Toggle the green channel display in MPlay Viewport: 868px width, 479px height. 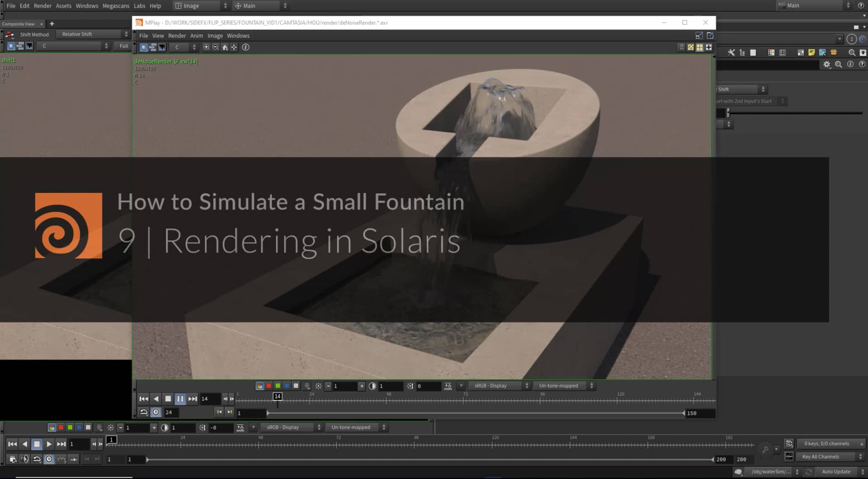click(x=277, y=386)
